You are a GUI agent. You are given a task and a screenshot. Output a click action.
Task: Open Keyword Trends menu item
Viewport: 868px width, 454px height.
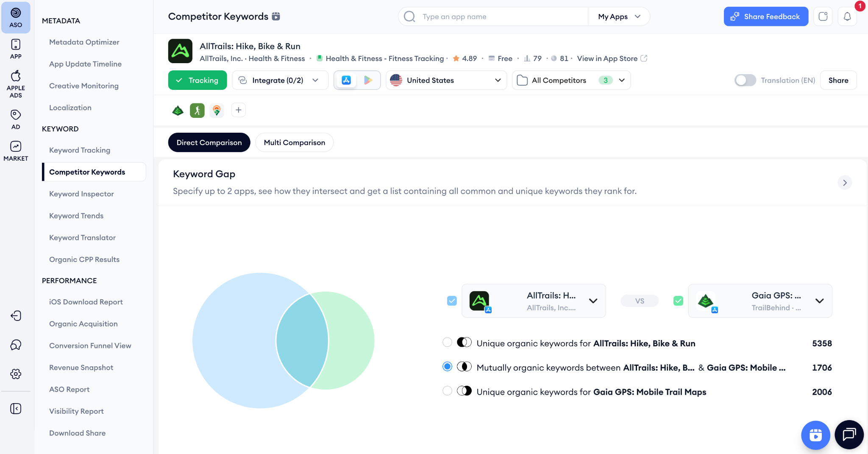pyautogui.click(x=76, y=216)
